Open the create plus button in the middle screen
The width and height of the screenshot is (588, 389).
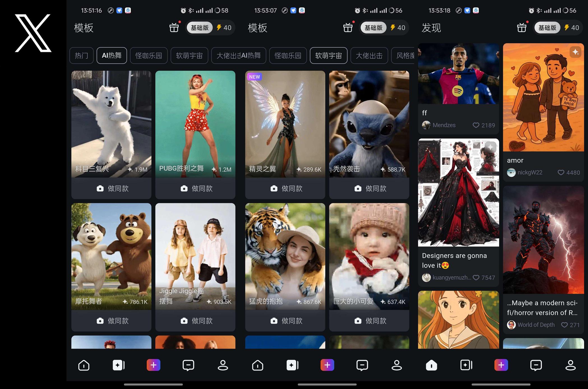(327, 365)
